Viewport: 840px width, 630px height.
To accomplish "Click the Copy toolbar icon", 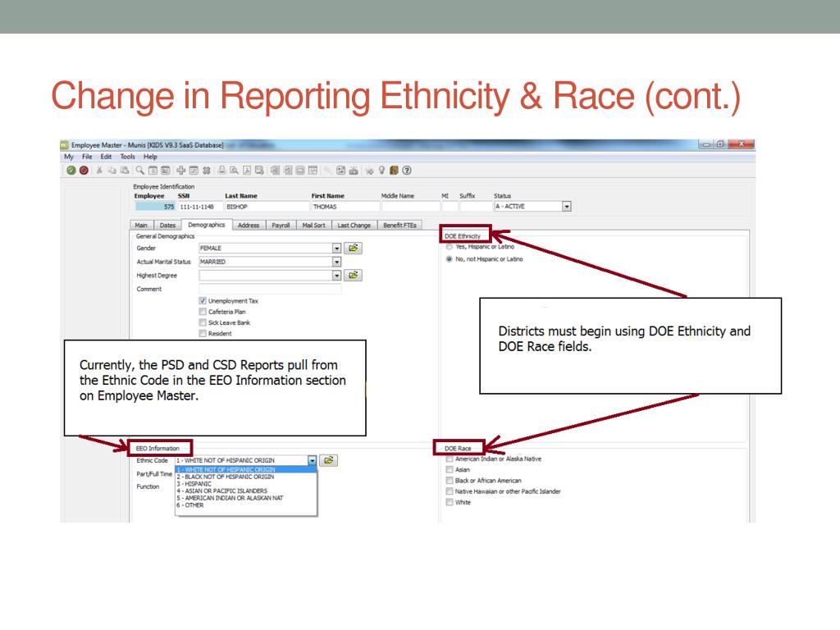I will [112, 171].
